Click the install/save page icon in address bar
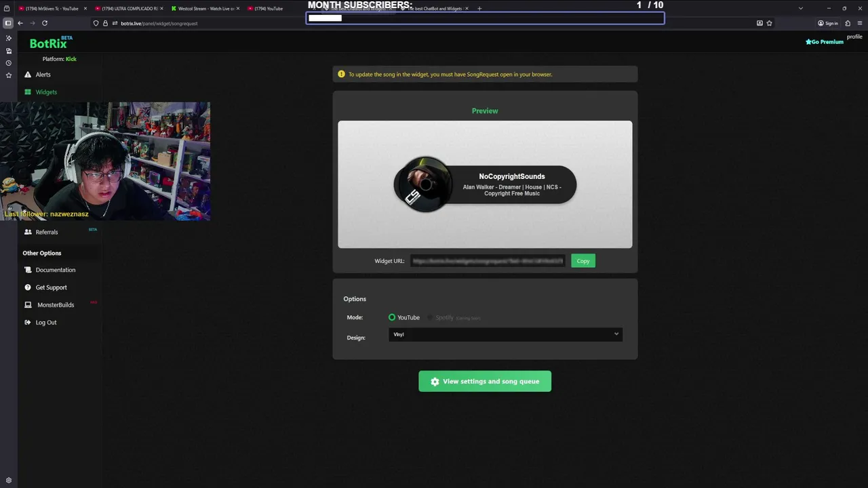868x488 pixels. [x=759, y=23]
